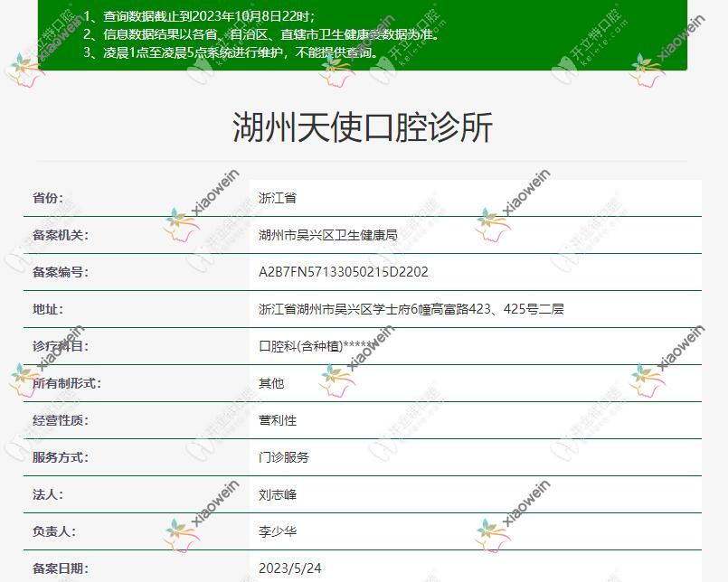Viewport: 728px width, 582px height.
Task: Click the ownership value 其他
Action: [271, 383]
